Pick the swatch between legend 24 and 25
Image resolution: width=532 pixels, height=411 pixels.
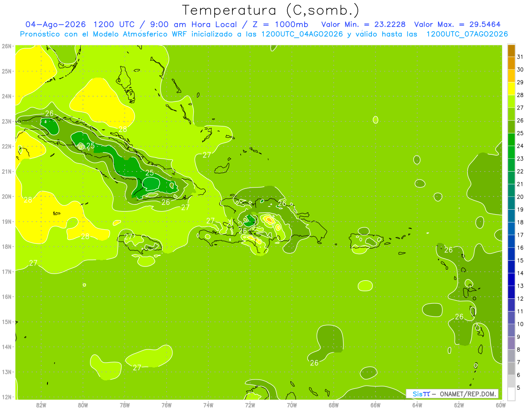pyautogui.click(x=511, y=140)
